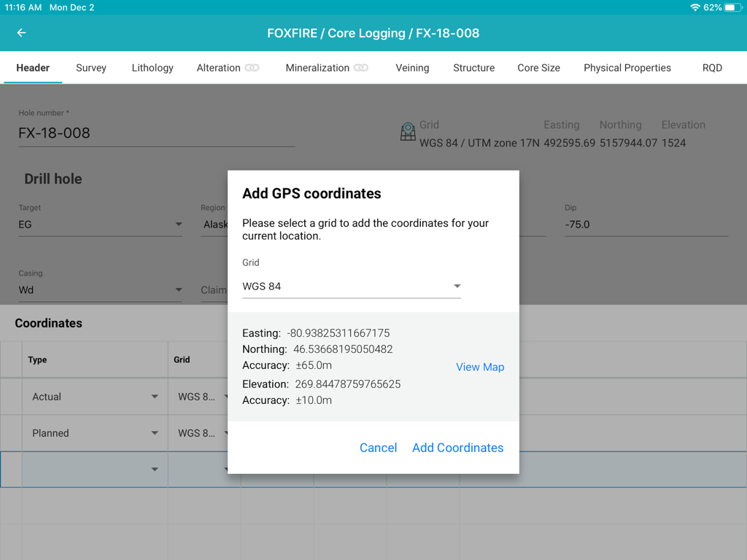Viewport: 747px width, 560px height.
Task: Open the RQD tab
Action: [x=712, y=67]
